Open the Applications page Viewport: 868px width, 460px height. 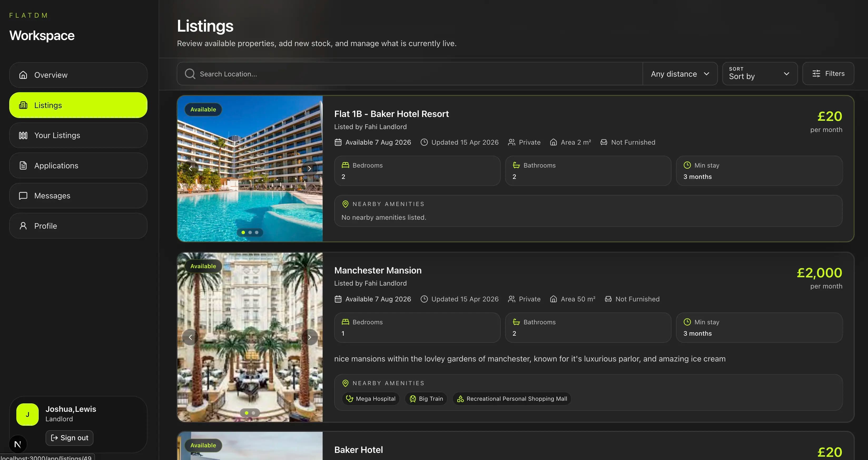click(x=78, y=165)
